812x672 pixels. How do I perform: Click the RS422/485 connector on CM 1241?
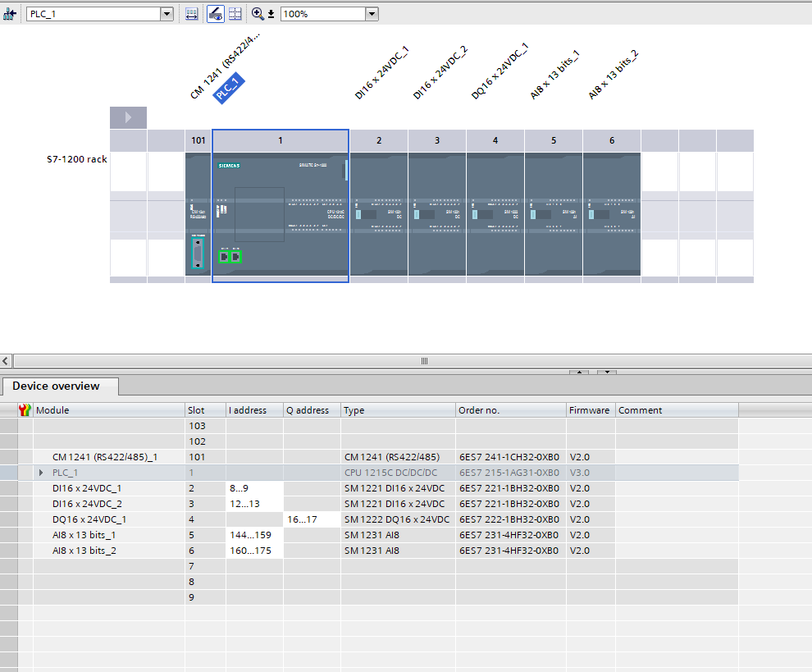coord(198,253)
